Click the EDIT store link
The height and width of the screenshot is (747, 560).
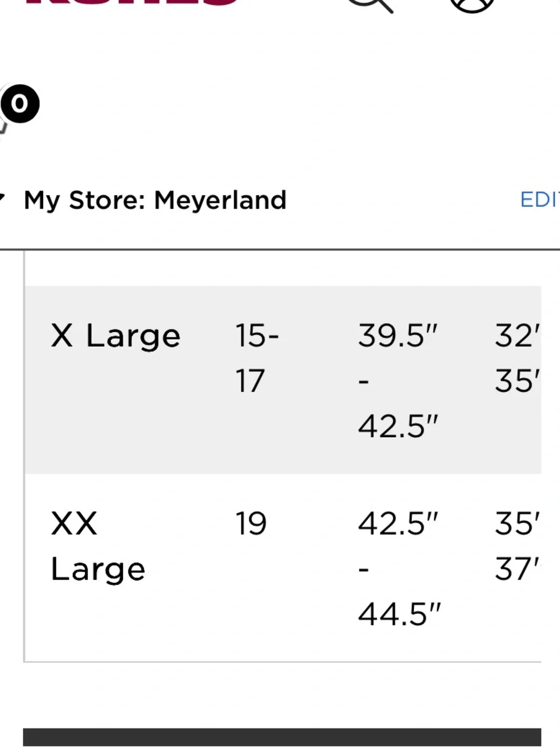point(540,199)
